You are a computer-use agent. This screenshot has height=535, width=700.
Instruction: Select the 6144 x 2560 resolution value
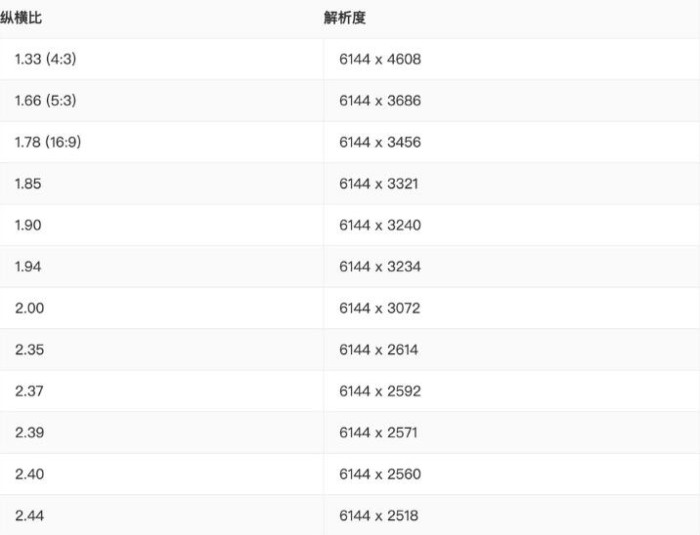coord(380,474)
